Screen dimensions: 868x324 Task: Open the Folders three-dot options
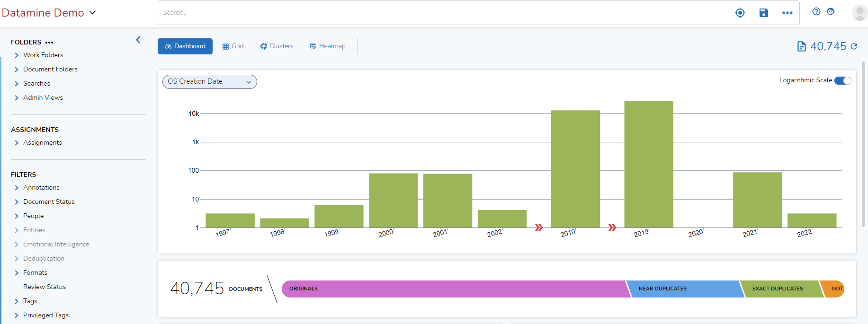(x=49, y=43)
